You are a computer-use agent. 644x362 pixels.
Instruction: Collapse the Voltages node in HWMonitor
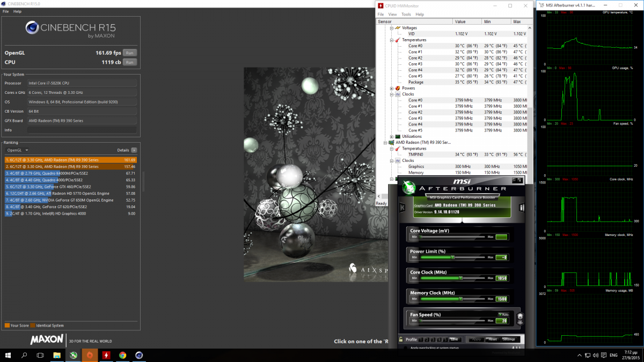[392, 28]
